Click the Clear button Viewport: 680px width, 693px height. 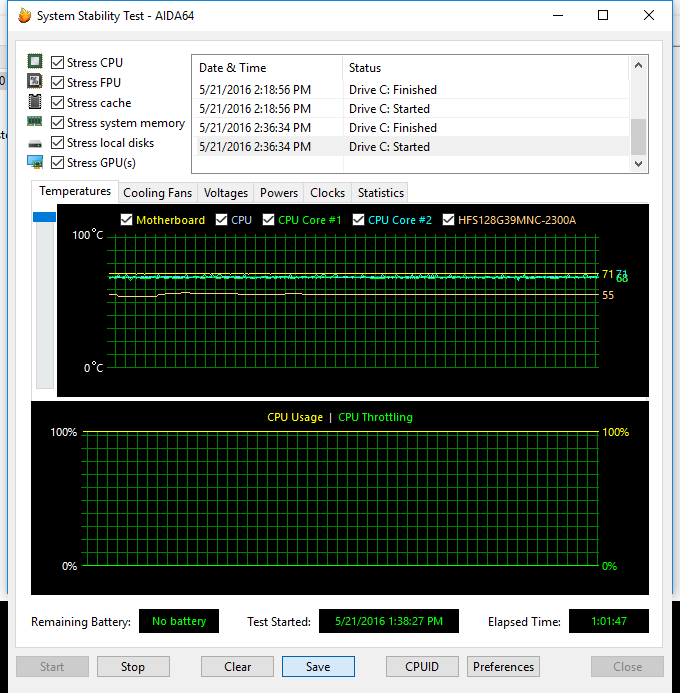coord(237,666)
